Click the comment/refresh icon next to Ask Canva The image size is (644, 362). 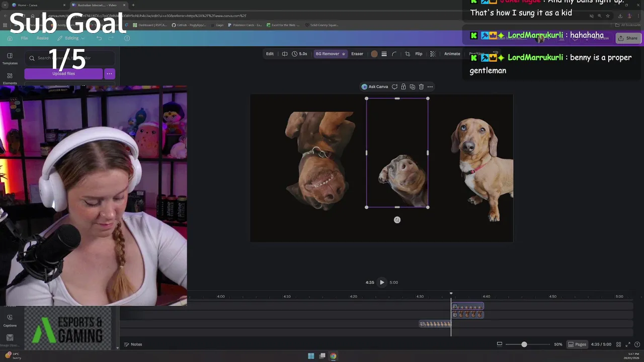click(x=394, y=86)
